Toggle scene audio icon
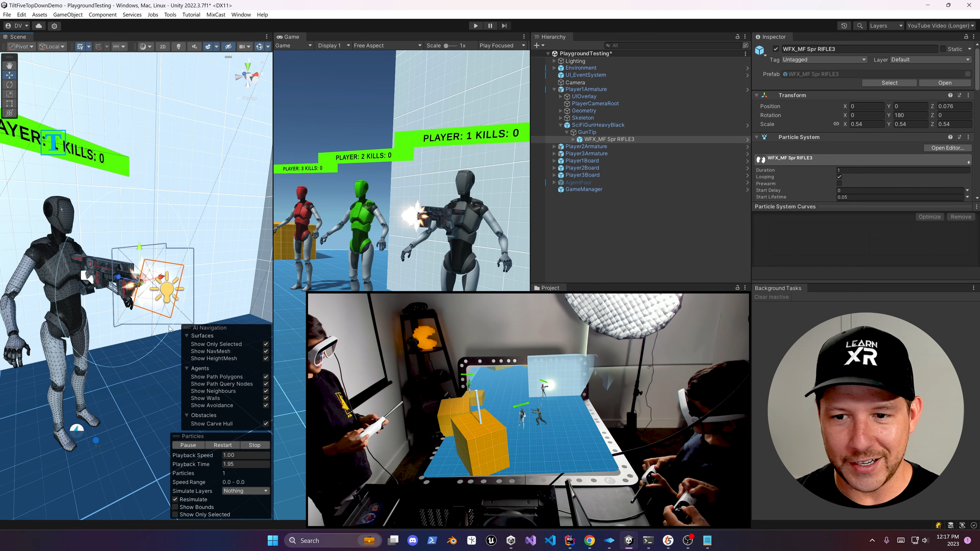This screenshot has width=980, height=551. (x=194, y=47)
